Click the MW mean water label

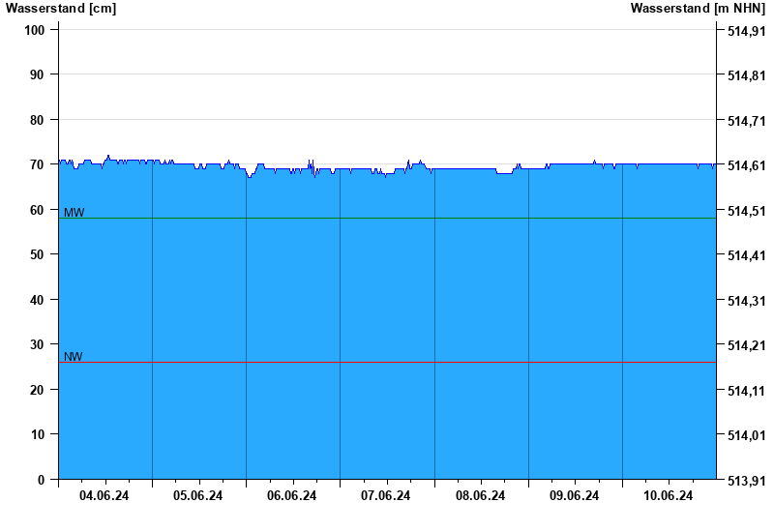74,212
